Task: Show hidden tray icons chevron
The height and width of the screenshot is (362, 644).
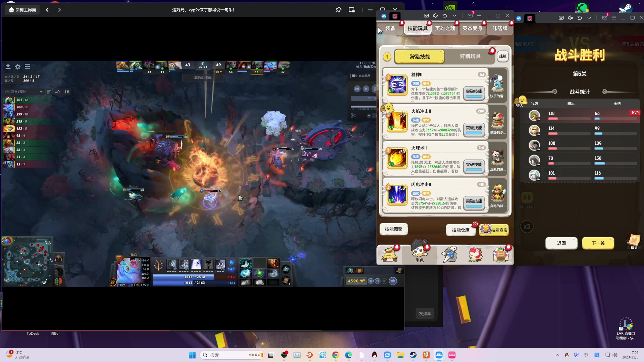Action: tap(557, 355)
